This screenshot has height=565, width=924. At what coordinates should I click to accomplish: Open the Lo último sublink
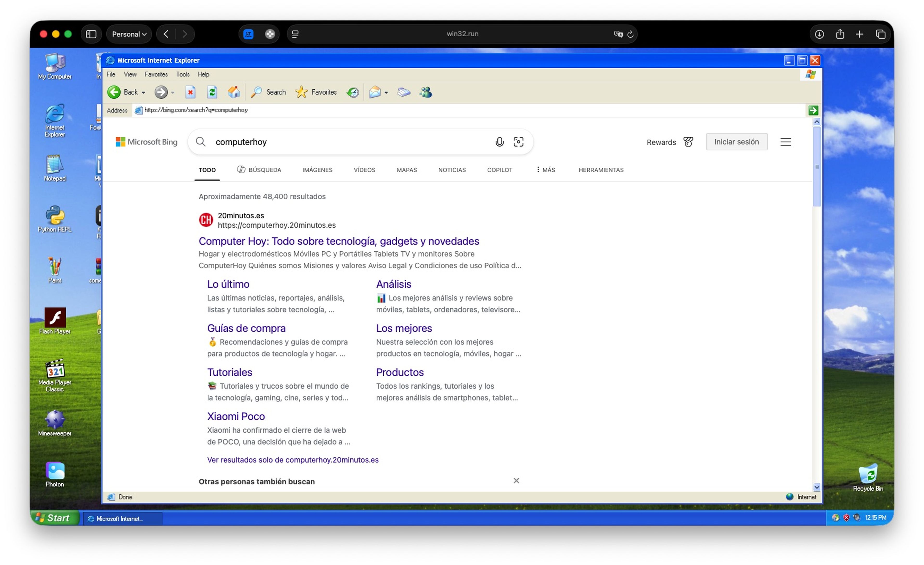[228, 284]
